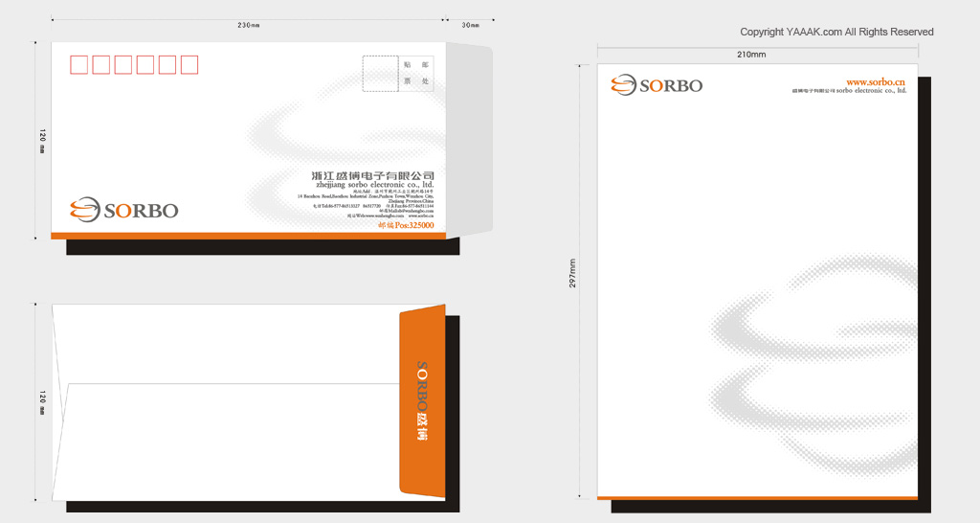Click the 'Copyright YAAAK.com All Rights Reserved' text
This screenshot has width=980, height=523.
click(836, 32)
